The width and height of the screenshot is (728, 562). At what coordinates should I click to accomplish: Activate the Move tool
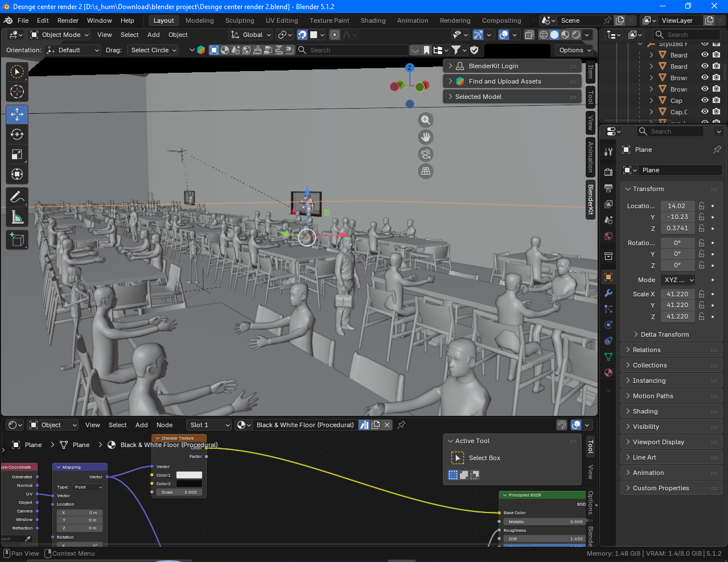click(17, 114)
